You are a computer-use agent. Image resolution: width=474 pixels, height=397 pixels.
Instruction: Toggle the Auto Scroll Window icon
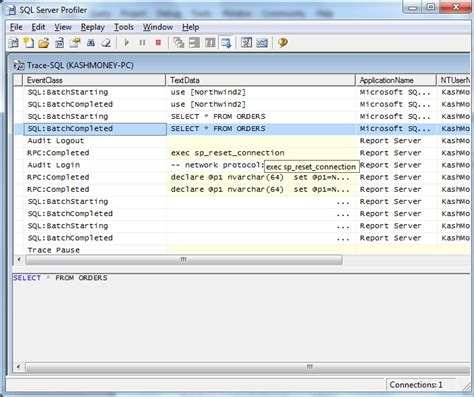pyautogui.click(x=226, y=43)
